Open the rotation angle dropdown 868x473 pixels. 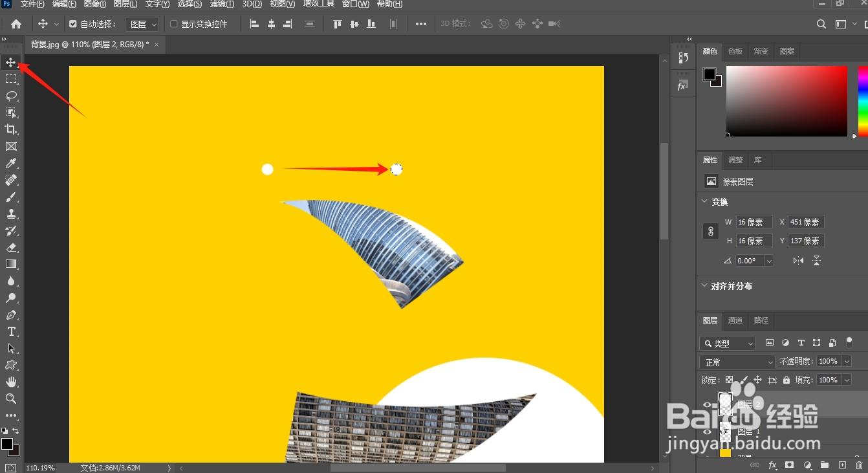(769, 261)
